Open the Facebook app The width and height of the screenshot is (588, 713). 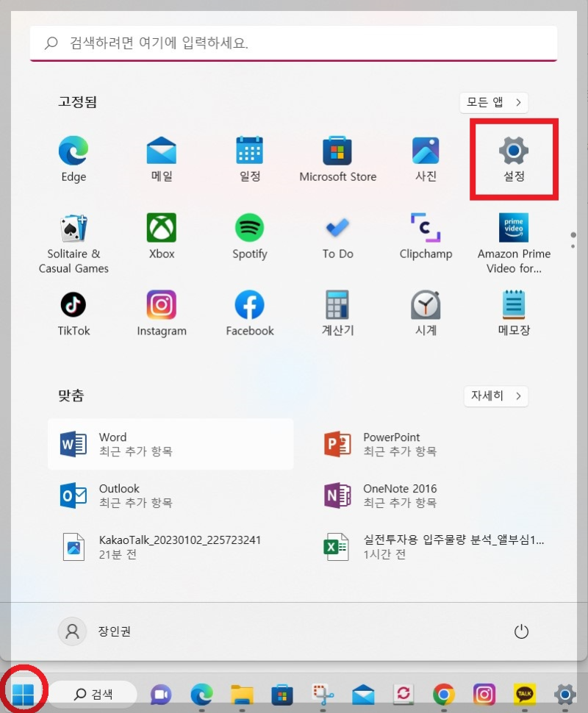[x=250, y=313]
